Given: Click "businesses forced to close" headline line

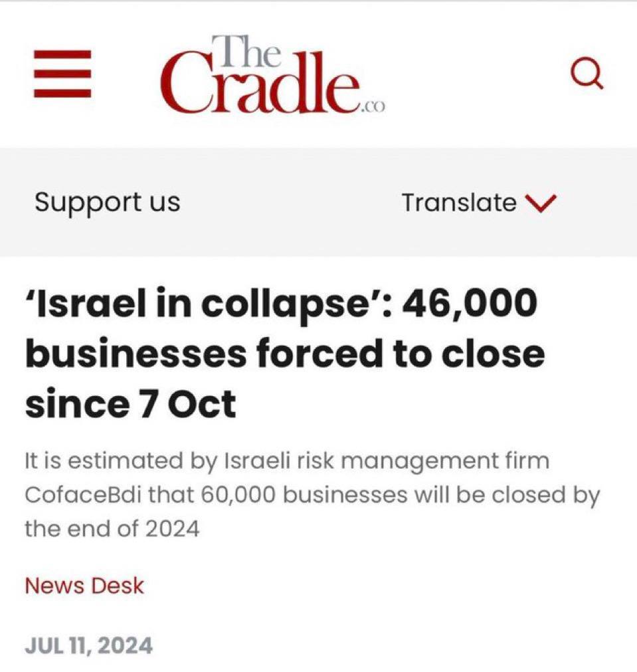Looking at the screenshot, I should point(284,354).
